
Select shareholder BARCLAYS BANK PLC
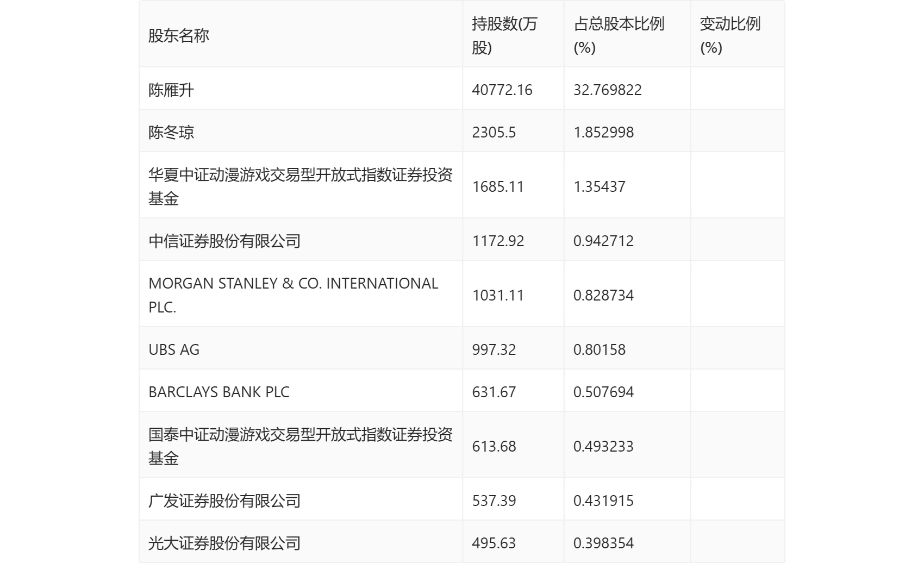(x=219, y=392)
